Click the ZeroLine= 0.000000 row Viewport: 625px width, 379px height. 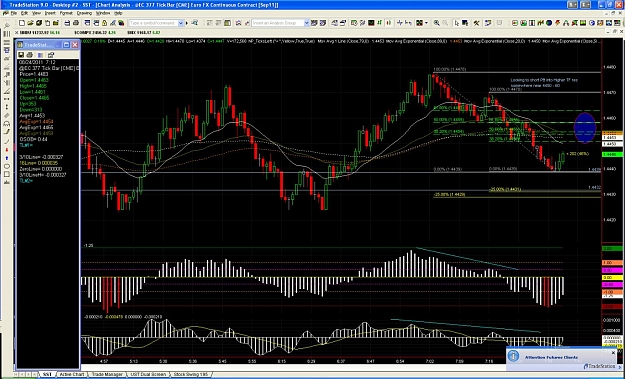41,169
